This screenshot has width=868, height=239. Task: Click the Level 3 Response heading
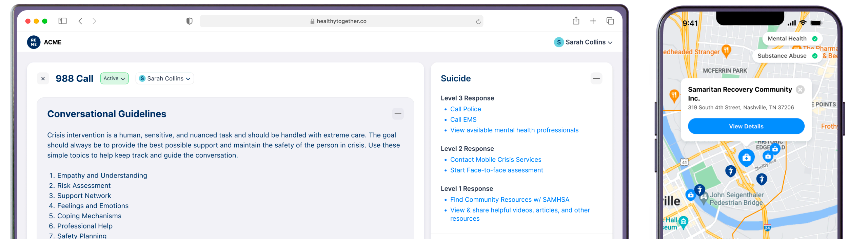pyautogui.click(x=467, y=98)
